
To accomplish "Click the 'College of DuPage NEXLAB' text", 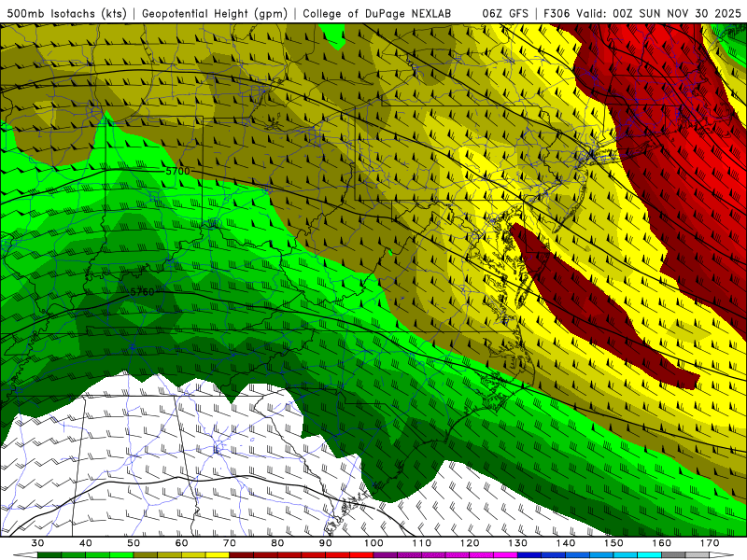I will click(x=377, y=13).
